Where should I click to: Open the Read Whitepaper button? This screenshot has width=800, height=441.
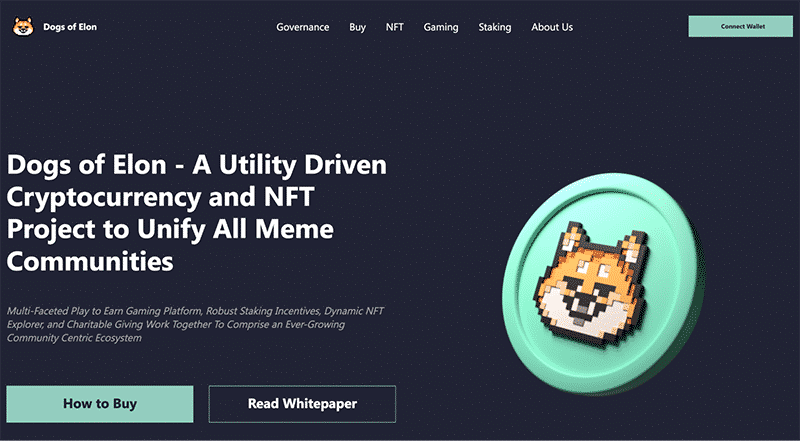302,404
